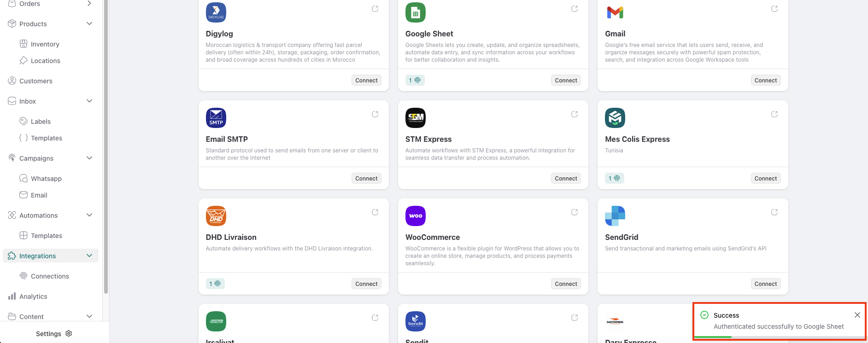Collapse the Campaigns section chevron
Viewport: 868px width, 343px height.
[89, 158]
